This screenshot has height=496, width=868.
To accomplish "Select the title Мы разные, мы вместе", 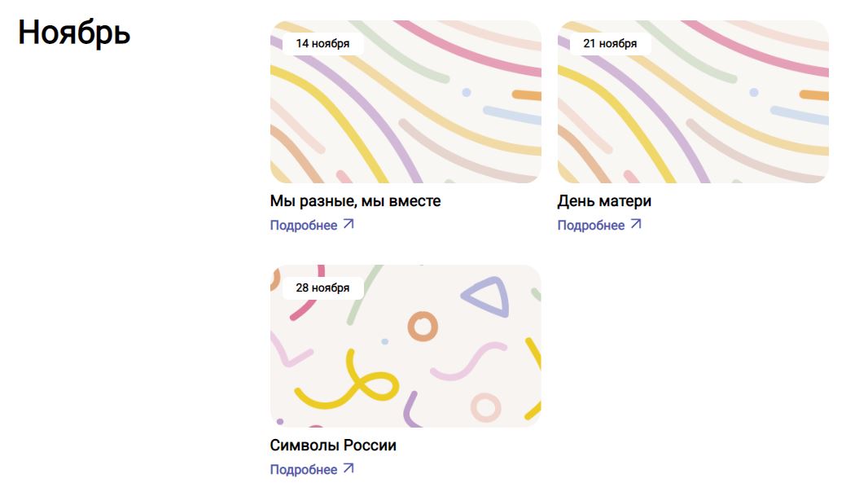I will (x=355, y=201).
